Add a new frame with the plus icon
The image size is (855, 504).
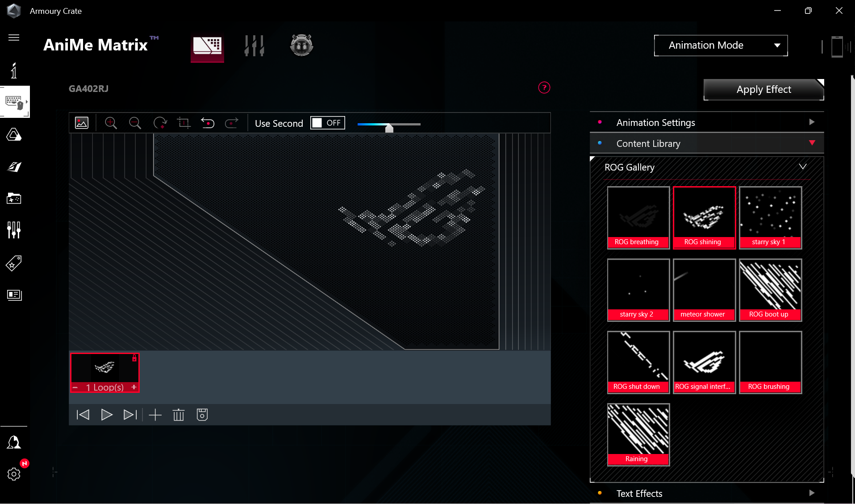pos(155,415)
